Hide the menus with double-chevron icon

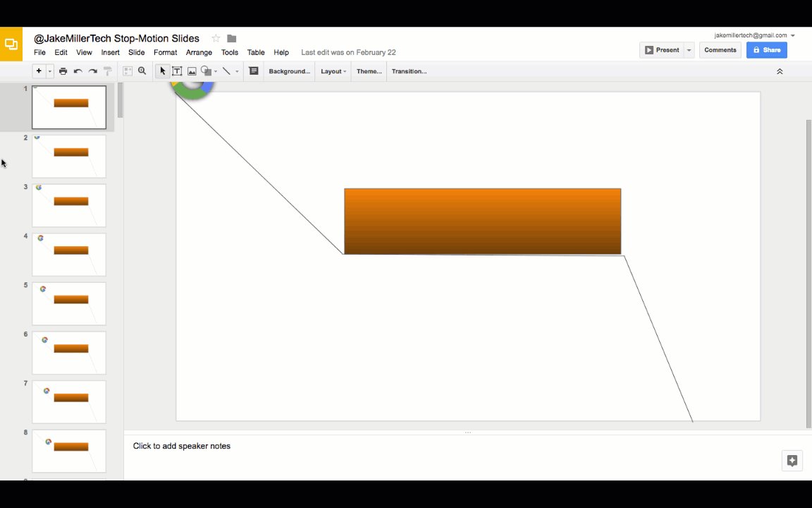[780, 71]
